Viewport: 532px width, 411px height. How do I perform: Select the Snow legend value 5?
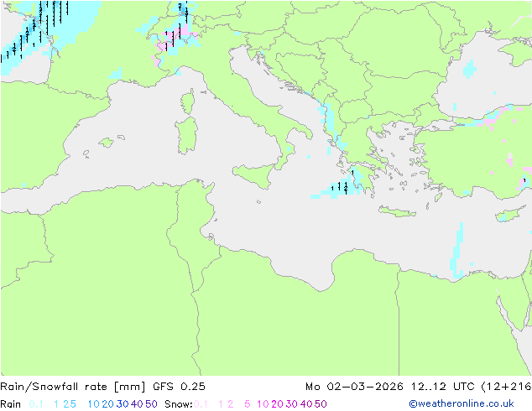(248, 404)
